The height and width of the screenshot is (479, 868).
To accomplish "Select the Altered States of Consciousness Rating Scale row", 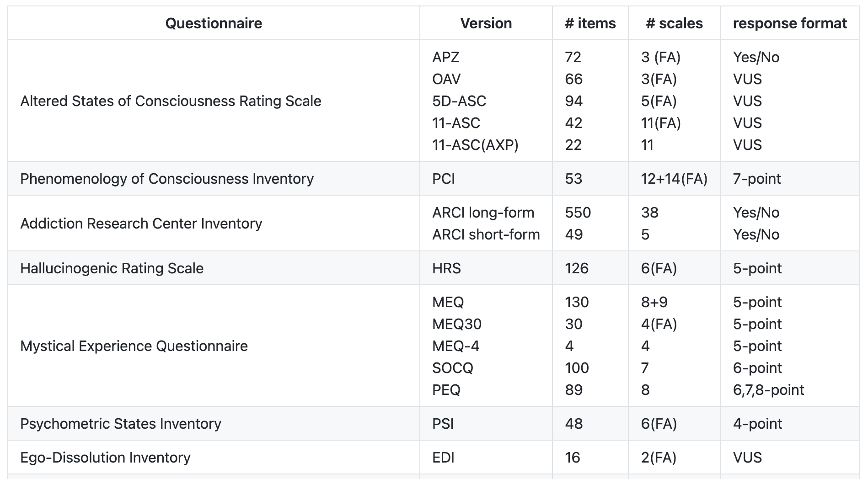I will click(x=171, y=101).
